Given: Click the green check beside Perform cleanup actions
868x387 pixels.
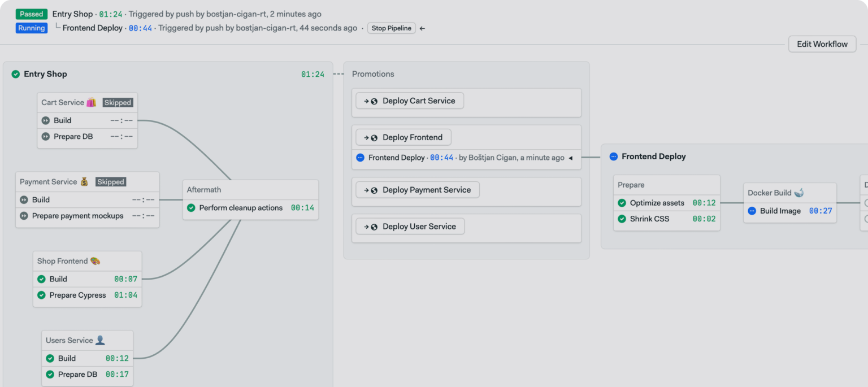Looking at the screenshot, I should click(x=191, y=208).
